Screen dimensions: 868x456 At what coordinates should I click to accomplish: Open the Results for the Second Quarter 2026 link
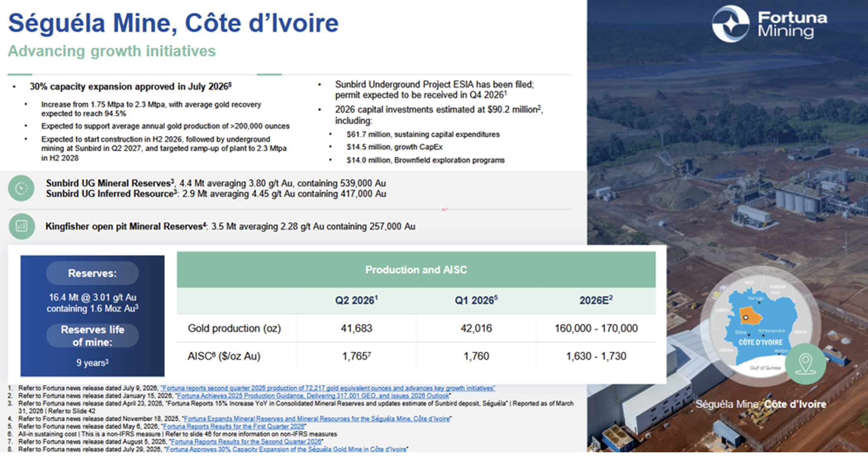[246, 442]
